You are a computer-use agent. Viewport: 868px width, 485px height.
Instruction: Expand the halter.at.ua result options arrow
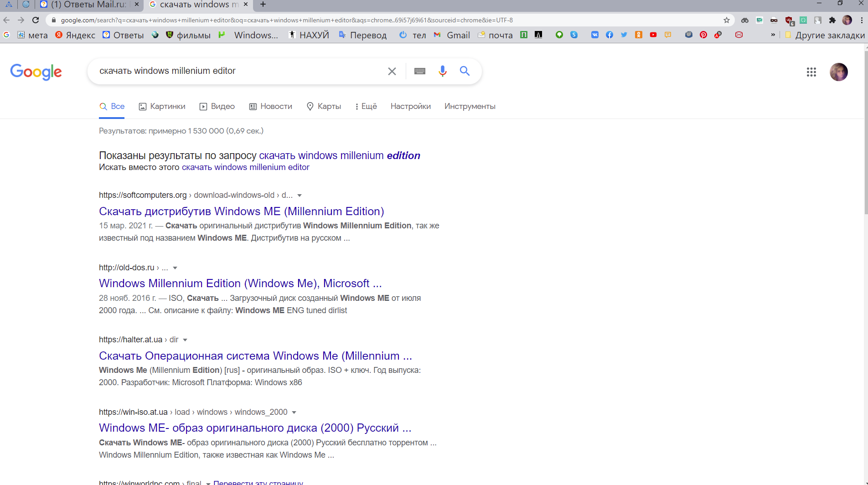coord(185,340)
